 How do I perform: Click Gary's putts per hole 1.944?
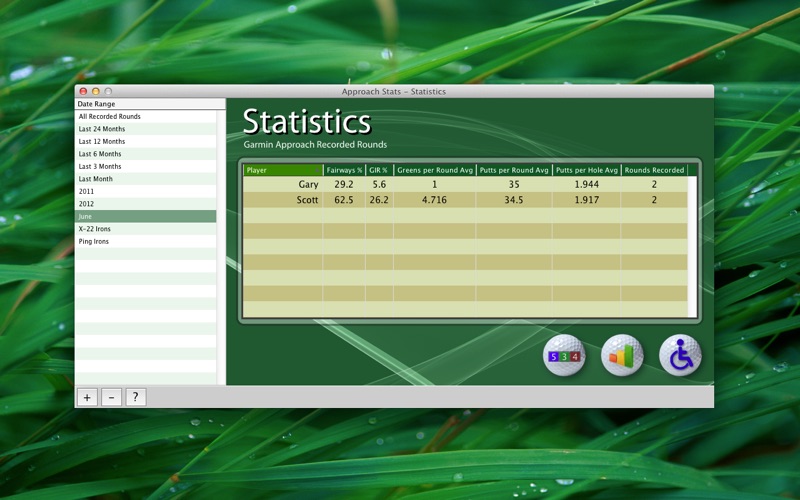coord(587,184)
